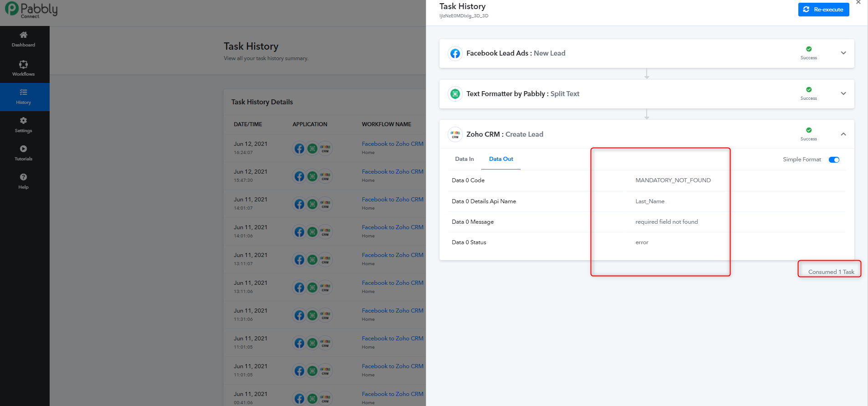Click Zoho CRM icon in the 14:01:06 row
This screenshot has width=868, height=406.
tap(325, 232)
